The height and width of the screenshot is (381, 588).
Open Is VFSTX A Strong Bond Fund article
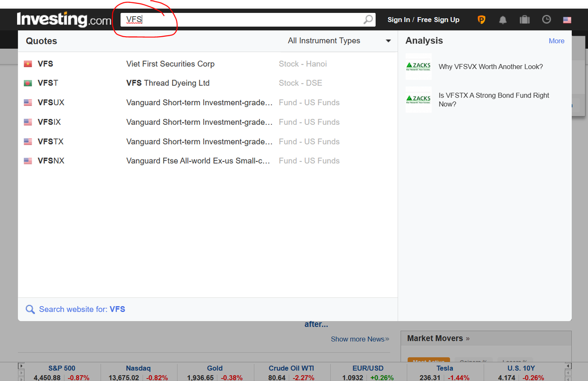click(x=494, y=100)
